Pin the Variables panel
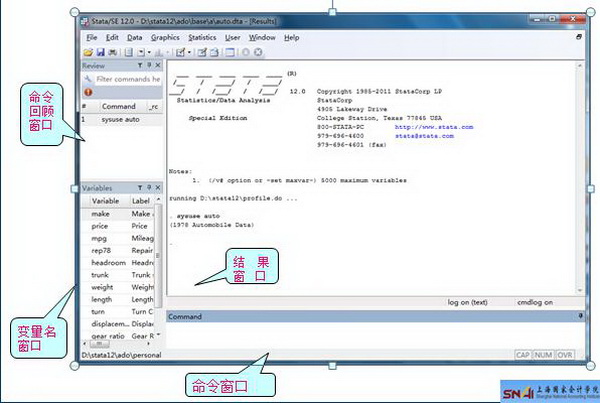 click(147, 188)
